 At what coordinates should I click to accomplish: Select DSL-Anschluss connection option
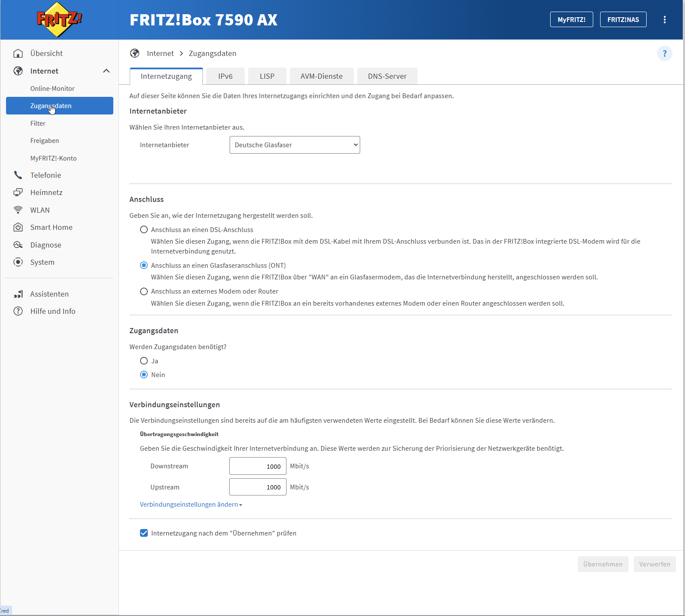coord(144,230)
